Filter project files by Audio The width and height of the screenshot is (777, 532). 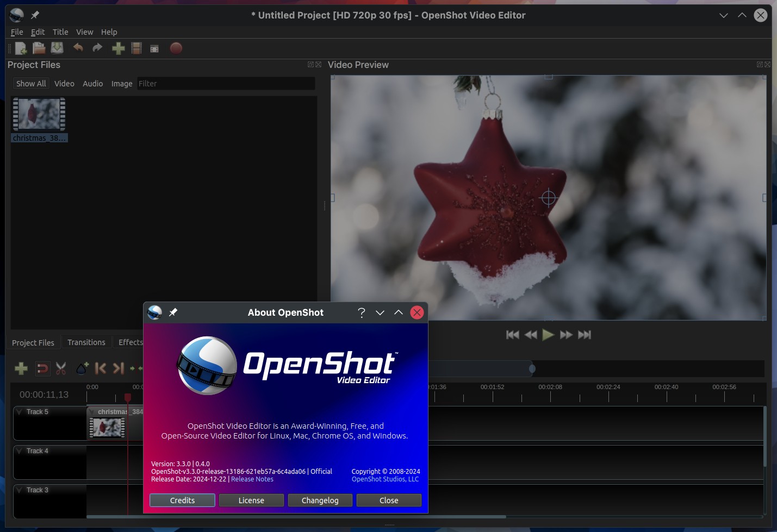pyautogui.click(x=92, y=84)
